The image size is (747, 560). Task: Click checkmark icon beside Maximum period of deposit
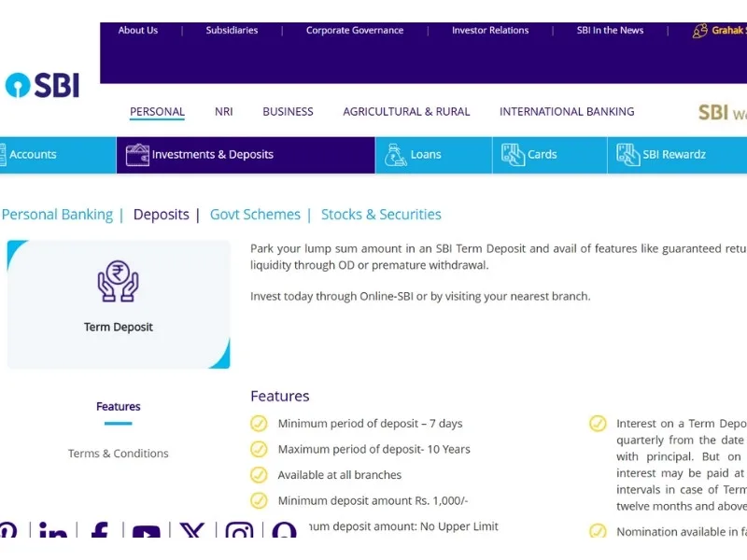click(259, 449)
